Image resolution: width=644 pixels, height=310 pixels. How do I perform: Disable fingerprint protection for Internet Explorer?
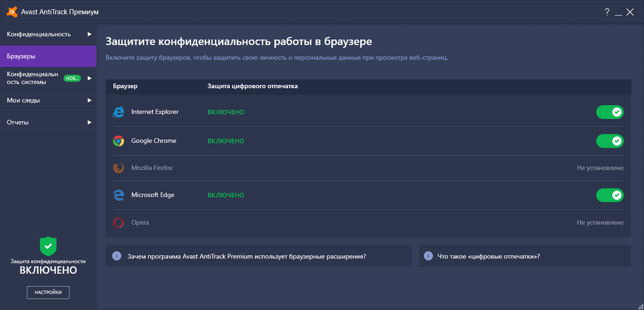click(610, 112)
